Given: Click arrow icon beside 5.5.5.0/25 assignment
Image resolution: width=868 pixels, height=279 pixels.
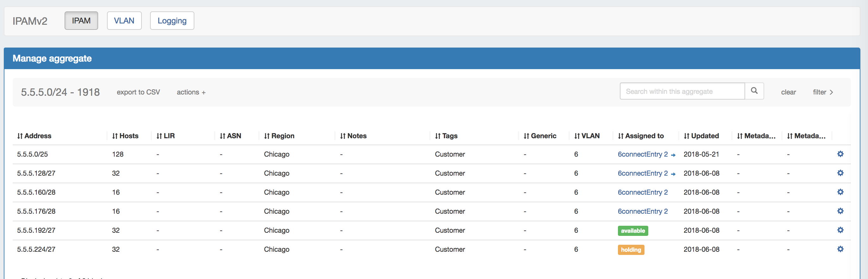Looking at the screenshot, I should pos(673,155).
